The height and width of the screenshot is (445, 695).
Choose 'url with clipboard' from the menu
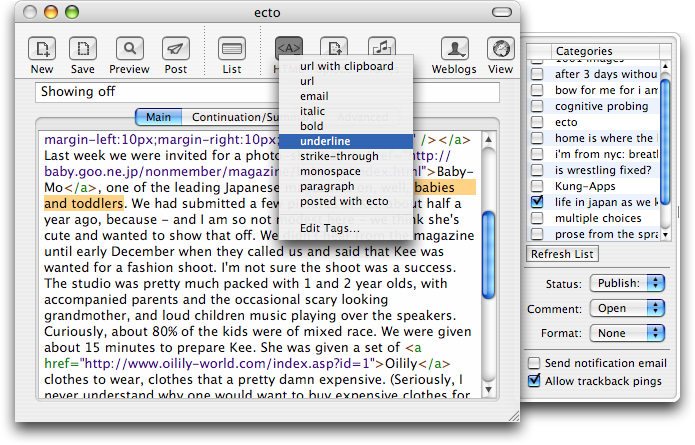tap(346, 66)
